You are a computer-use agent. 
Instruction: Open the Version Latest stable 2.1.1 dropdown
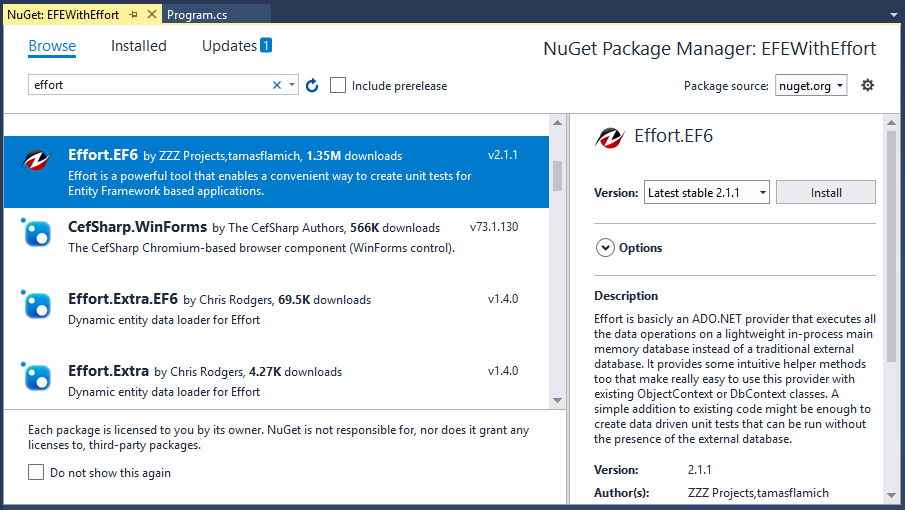coord(706,193)
